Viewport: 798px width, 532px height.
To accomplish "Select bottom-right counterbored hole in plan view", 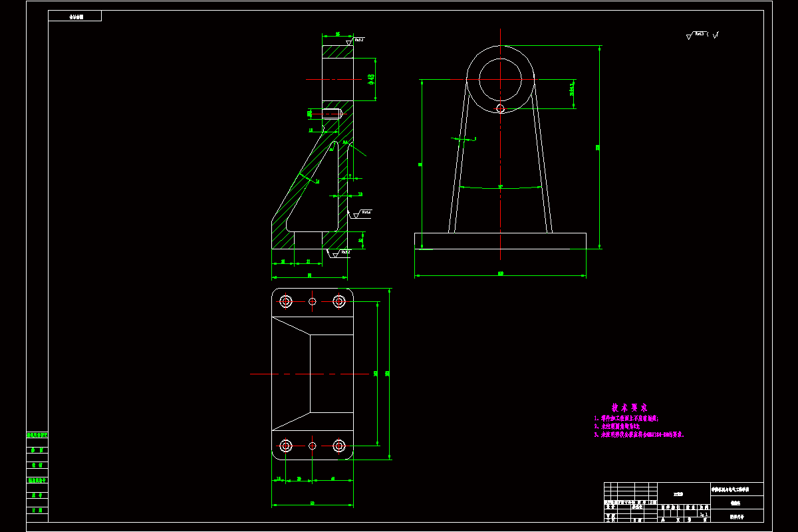I will click(x=338, y=446).
